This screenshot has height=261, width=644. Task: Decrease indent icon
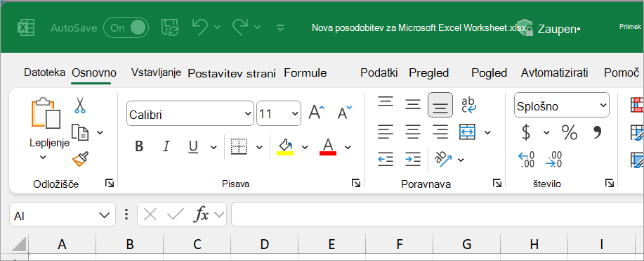pyautogui.click(x=386, y=159)
